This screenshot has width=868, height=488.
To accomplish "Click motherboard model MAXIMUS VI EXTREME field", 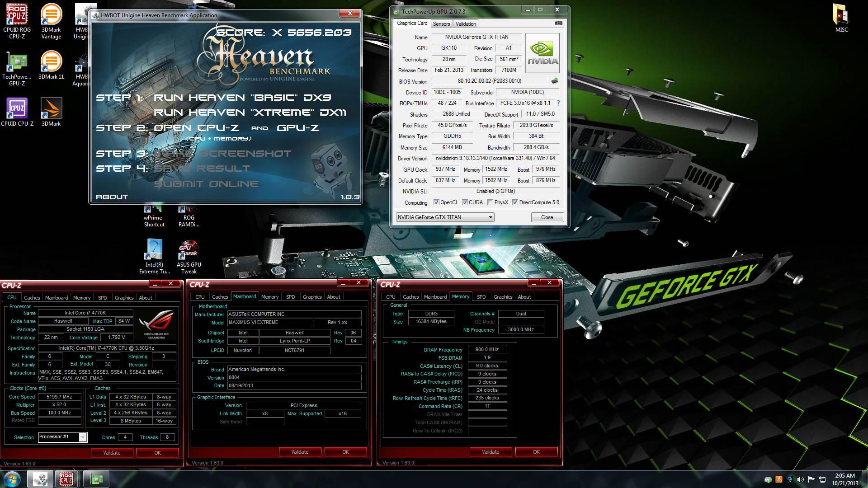I will pyautogui.click(x=270, y=322).
